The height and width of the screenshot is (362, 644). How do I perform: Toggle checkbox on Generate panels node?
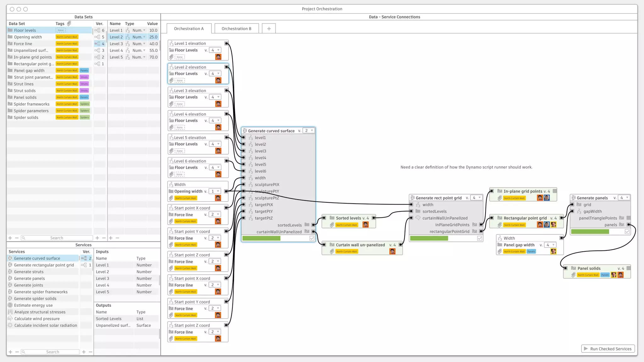[627, 232]
